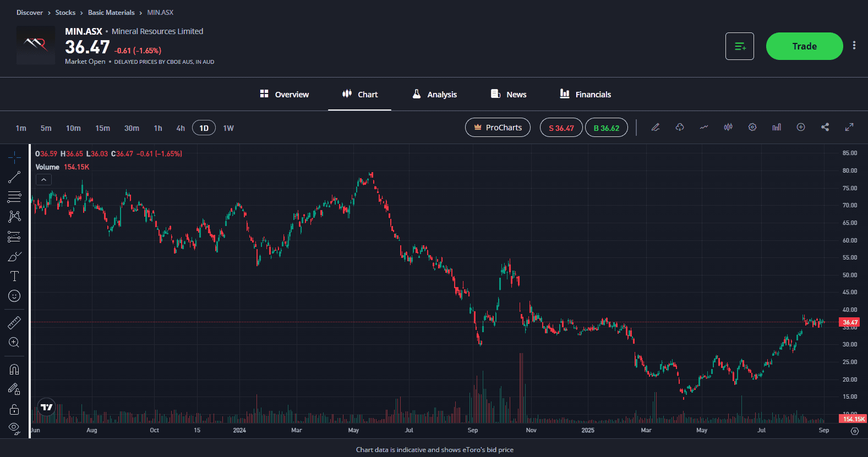
Task: Go to Stocks breadcrumb
Action: coord(65,12)
